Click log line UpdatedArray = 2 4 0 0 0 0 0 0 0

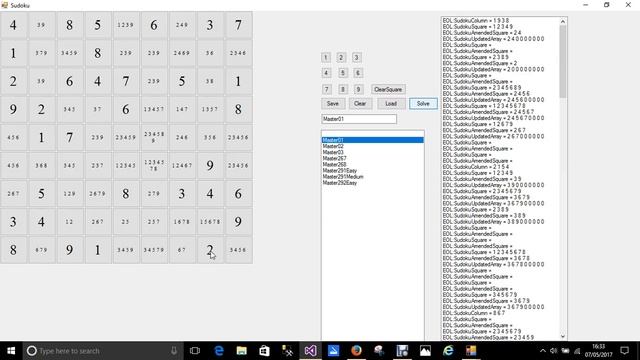pyautogui.click(x=493, y=39)
